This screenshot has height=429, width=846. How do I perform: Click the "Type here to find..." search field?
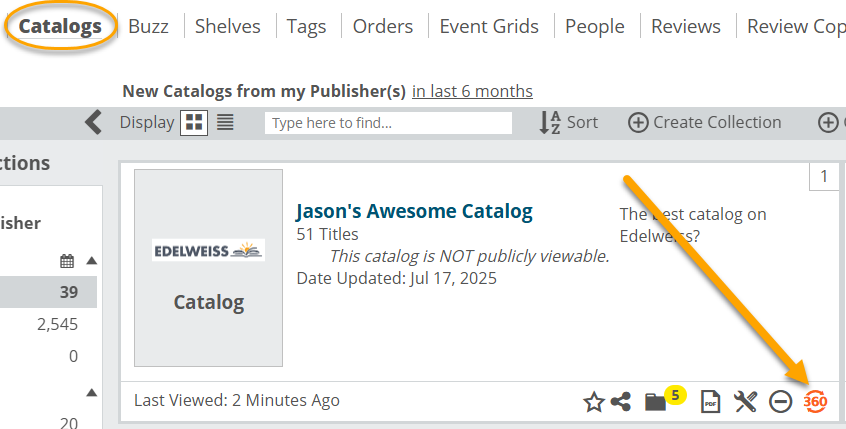[388, 123]
